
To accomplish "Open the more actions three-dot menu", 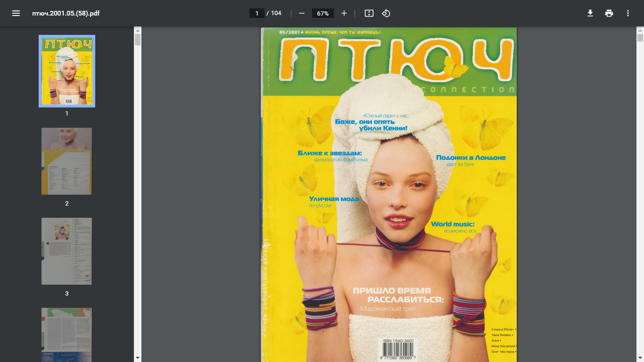I will [628, 13].
